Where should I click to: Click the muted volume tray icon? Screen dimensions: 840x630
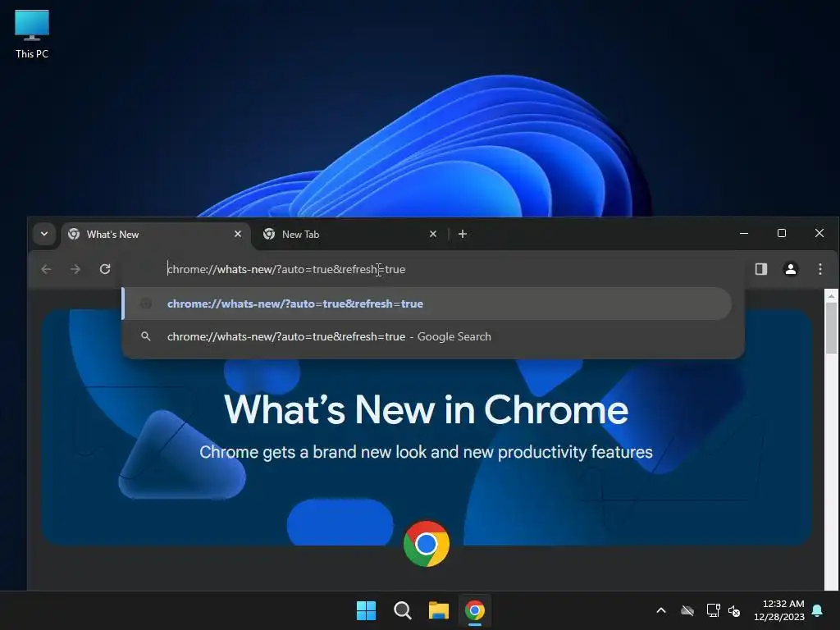click(734, 610)
